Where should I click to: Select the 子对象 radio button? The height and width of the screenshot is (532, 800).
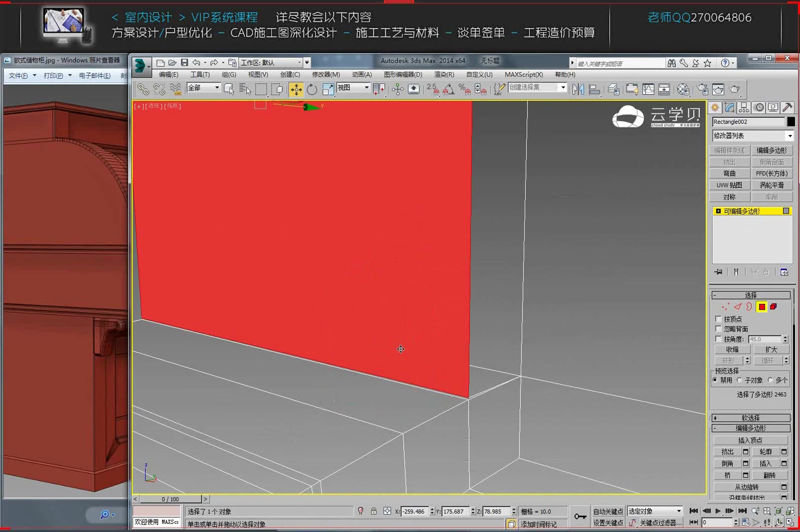pyautogui.click(x=739, y=380)
